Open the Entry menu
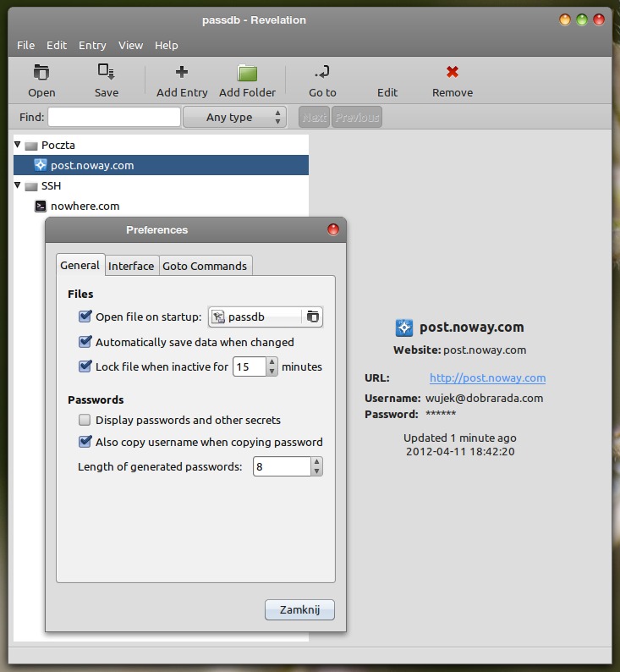620x672 pixels. tap(92, 45)
